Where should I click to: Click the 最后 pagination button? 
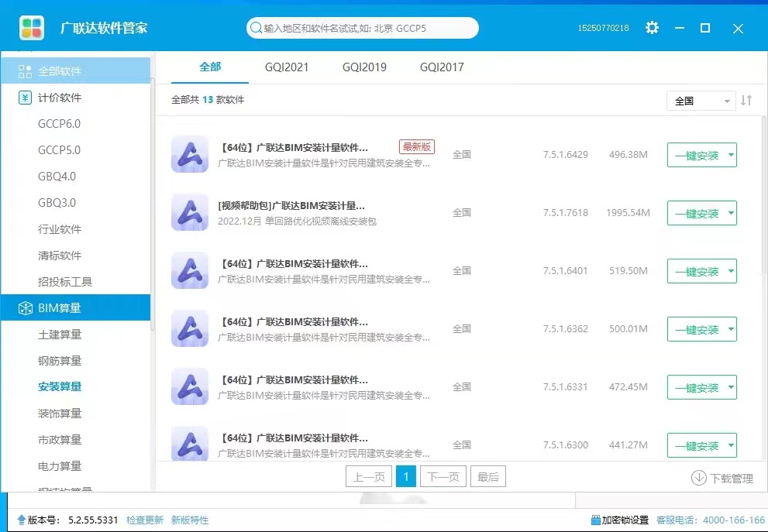pos(487,477)
